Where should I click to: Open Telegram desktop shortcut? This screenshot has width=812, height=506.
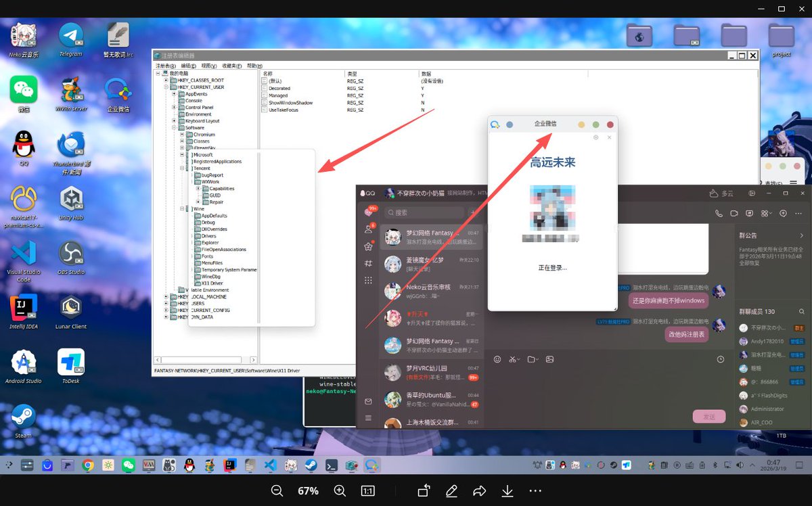coord(70,39)
